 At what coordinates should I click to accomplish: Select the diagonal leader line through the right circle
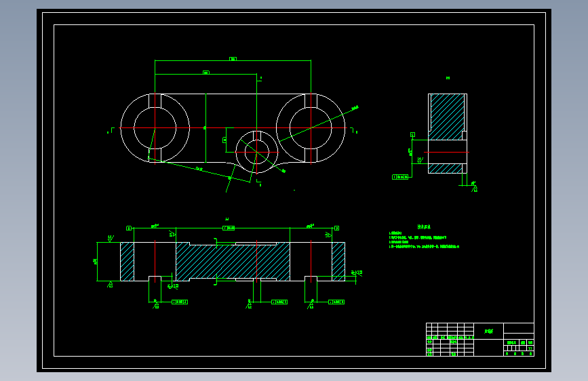click(x=319, y=125)
